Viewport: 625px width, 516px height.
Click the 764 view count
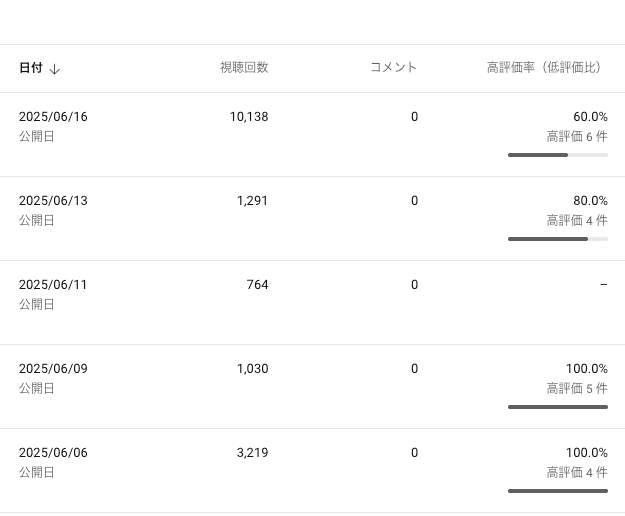pyautogui.click(x=257, y=285)
